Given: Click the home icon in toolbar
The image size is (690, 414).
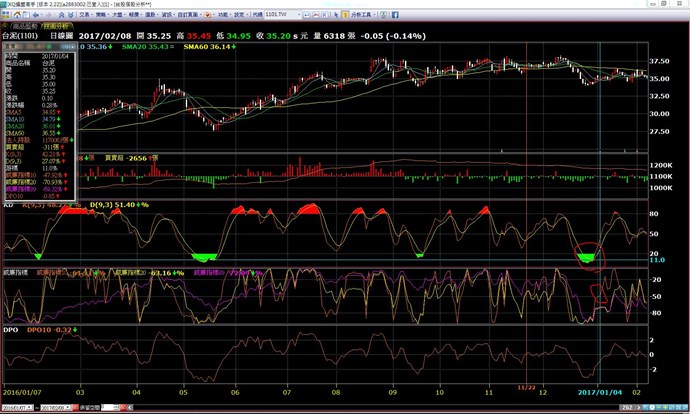Looking at the screenshot, I should pos(17,15).
